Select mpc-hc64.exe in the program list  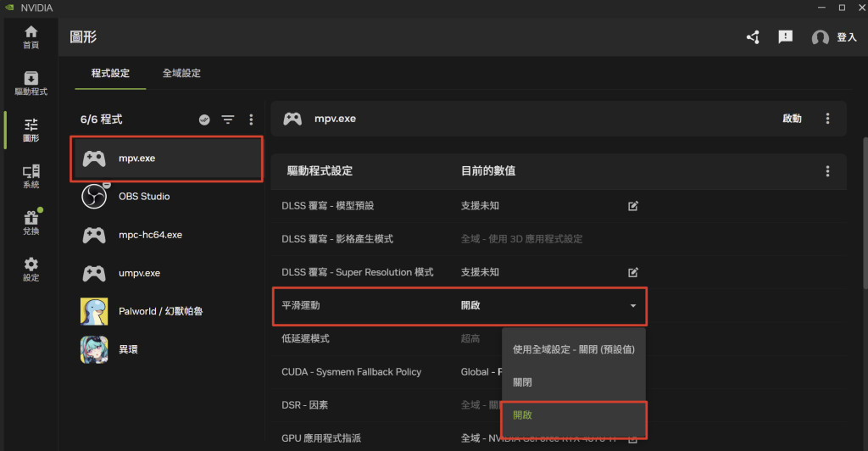[x=167, y=235]
